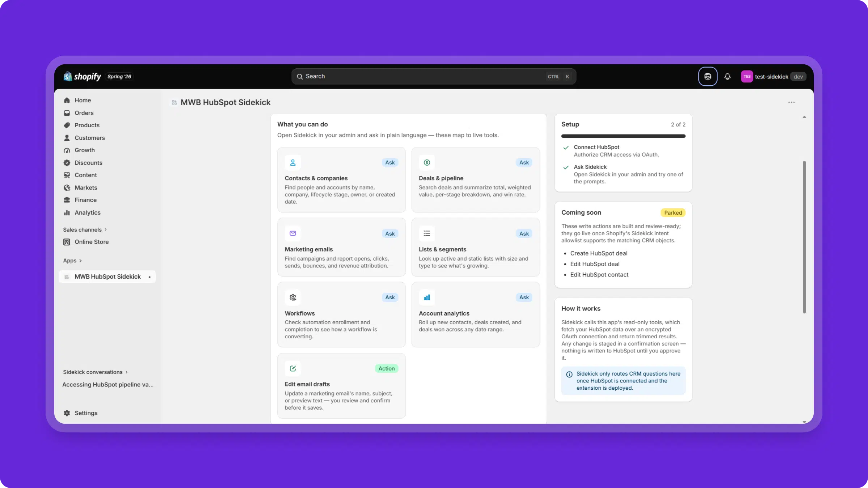Open Accessing HubSpot pipeline conversation
The height and width of the screenshot is (488, 868).
108,385
